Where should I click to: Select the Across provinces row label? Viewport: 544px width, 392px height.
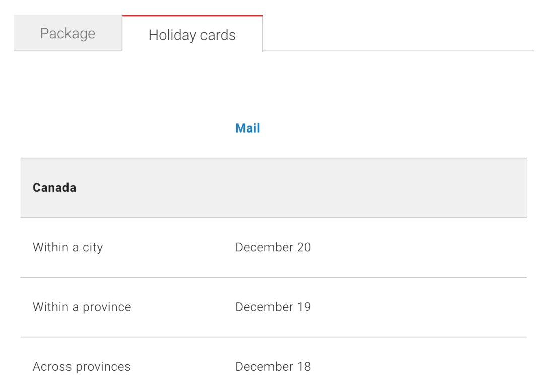pos(82,367)
